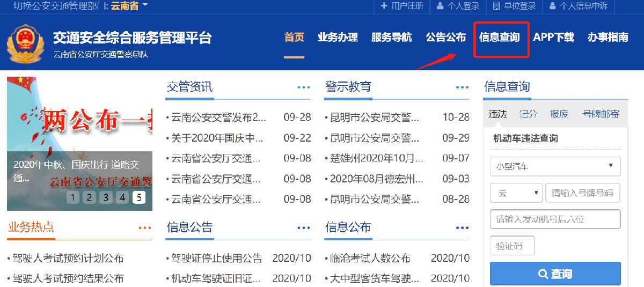644x287 pixels.
Task: Open the 服务导航 navigation item
Action: [x=392, y=38]
